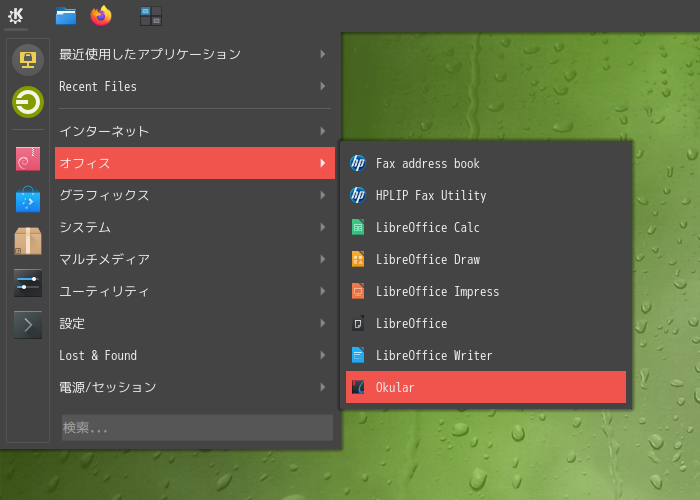Image resolution: width=700 pixels, height=500 pixels.
Task: Expand the ユーティリティ submenu arrow
Action: pos(322,291)
